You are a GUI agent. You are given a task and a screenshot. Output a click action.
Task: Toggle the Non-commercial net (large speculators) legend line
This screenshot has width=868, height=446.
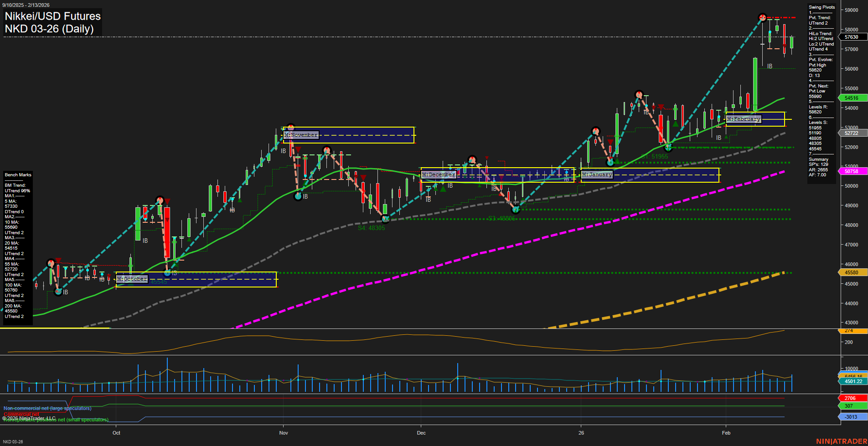point(47,408)
